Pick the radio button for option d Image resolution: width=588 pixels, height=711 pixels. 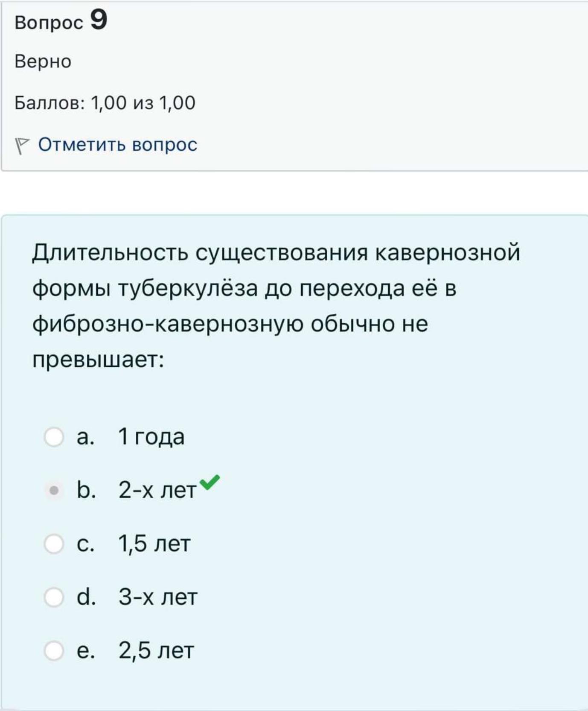click(x=54, y=597)
